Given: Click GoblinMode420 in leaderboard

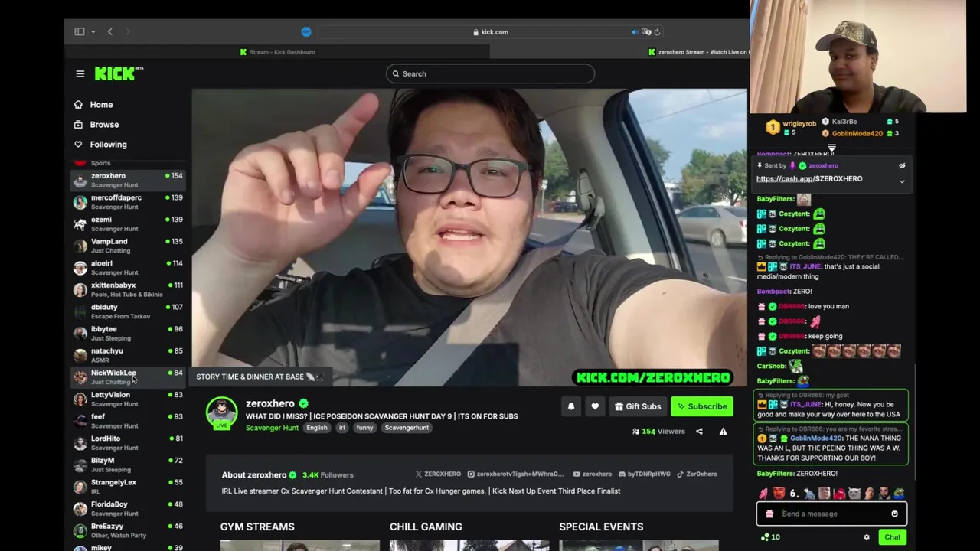Looking at the screenshot, I should coord(856,133).
